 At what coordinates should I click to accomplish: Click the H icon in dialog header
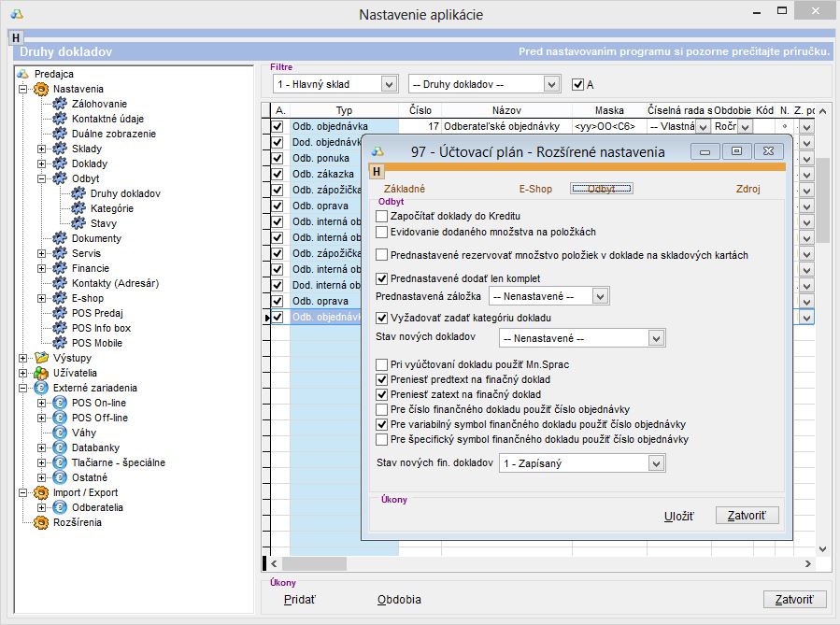(377, 172)
